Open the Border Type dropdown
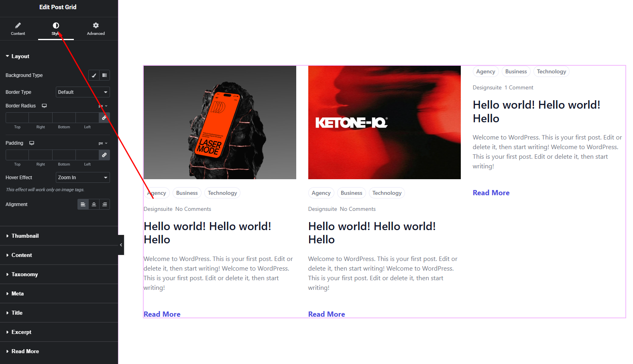633x364 pixels. coord(82,92)
